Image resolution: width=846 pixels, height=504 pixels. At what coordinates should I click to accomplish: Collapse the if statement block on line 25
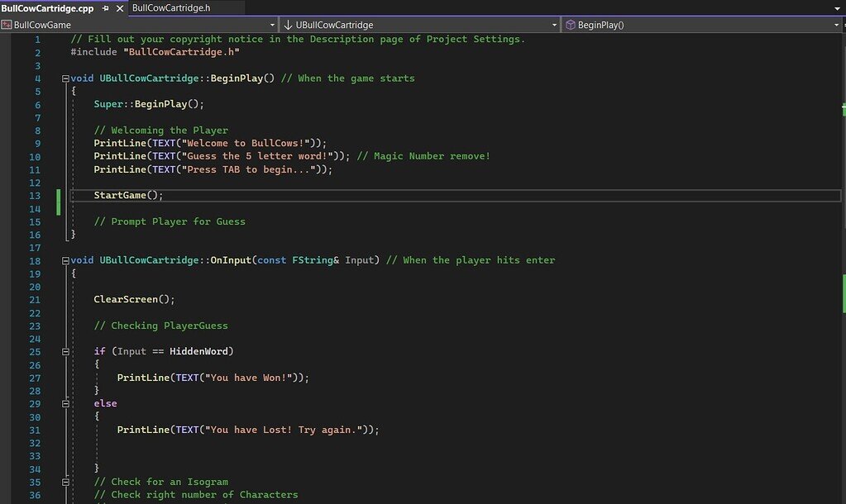pos(65,351)
